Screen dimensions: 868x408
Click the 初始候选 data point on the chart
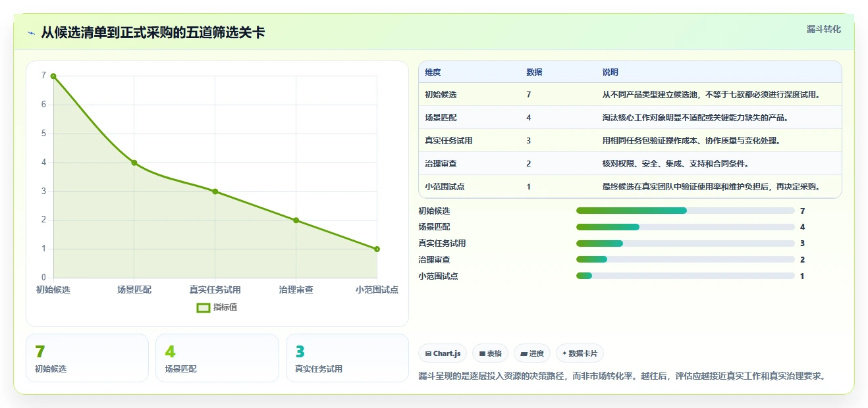53,76
